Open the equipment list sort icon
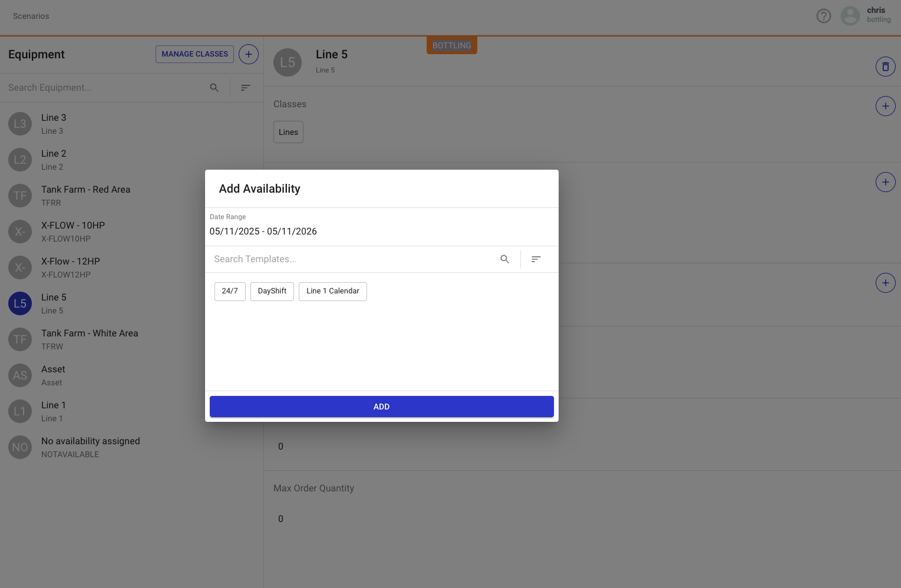Screen dimensions: 901x588 pos(246,88)
